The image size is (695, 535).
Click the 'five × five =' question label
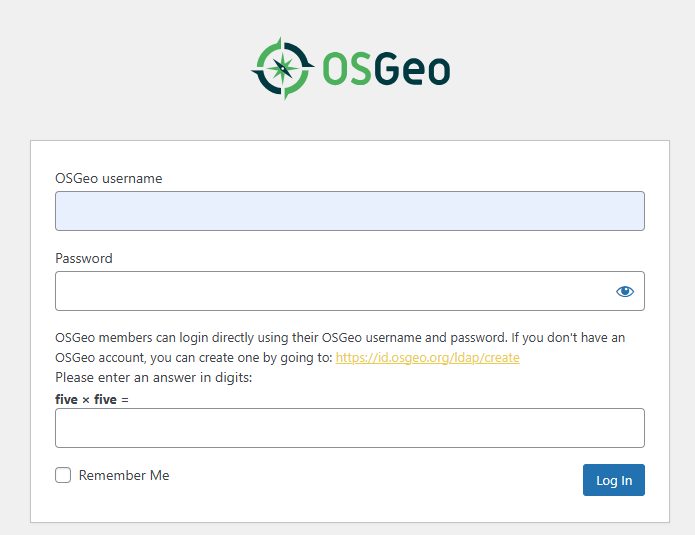(x=92, y=399)
